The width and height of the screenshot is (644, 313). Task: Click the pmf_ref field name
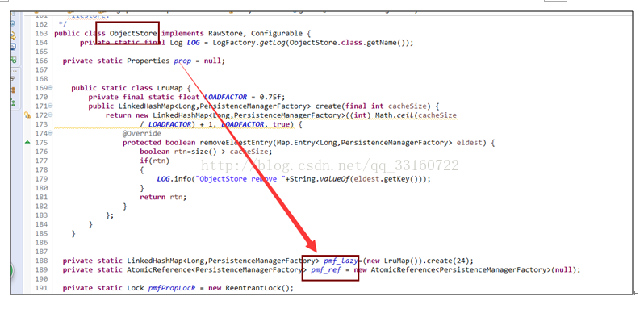coord(326,269)
